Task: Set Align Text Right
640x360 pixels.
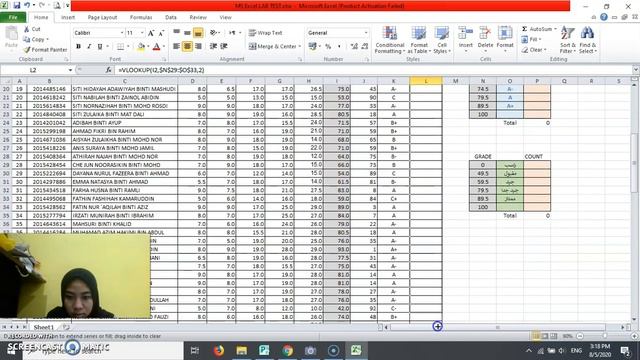Action: (x=198, y=46)
